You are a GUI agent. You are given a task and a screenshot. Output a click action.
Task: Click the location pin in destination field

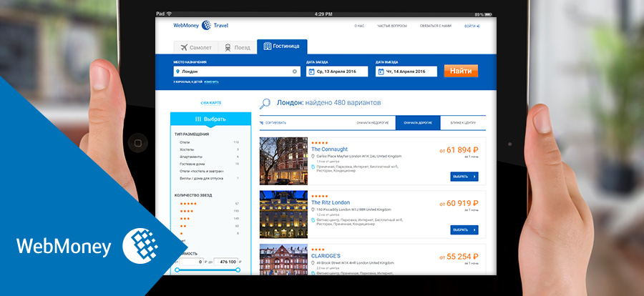(x=177, y=71)
